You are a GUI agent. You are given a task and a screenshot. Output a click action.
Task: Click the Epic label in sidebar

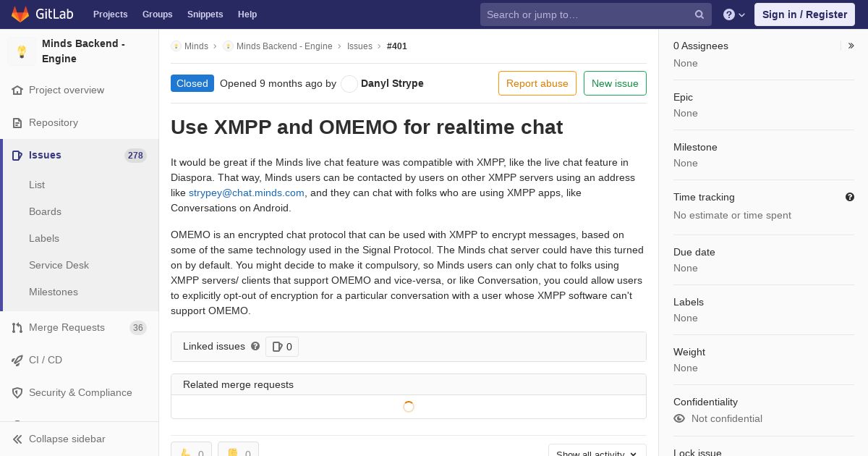(683, 97)
